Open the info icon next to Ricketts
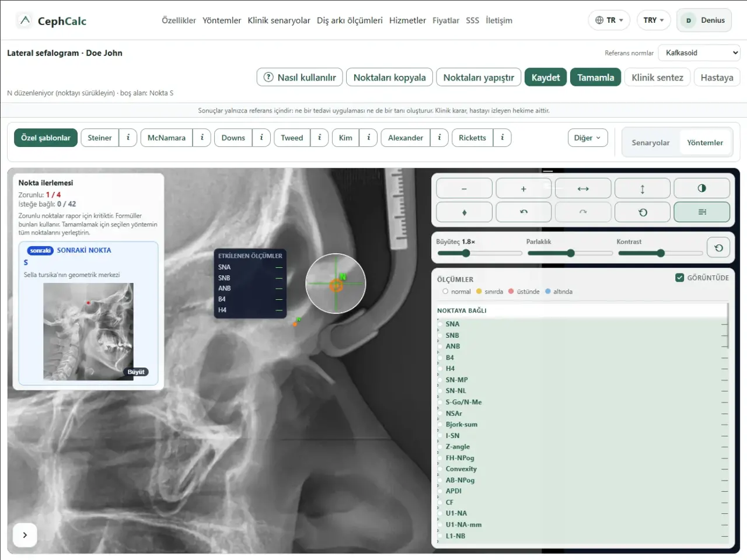 click(502, 138)
